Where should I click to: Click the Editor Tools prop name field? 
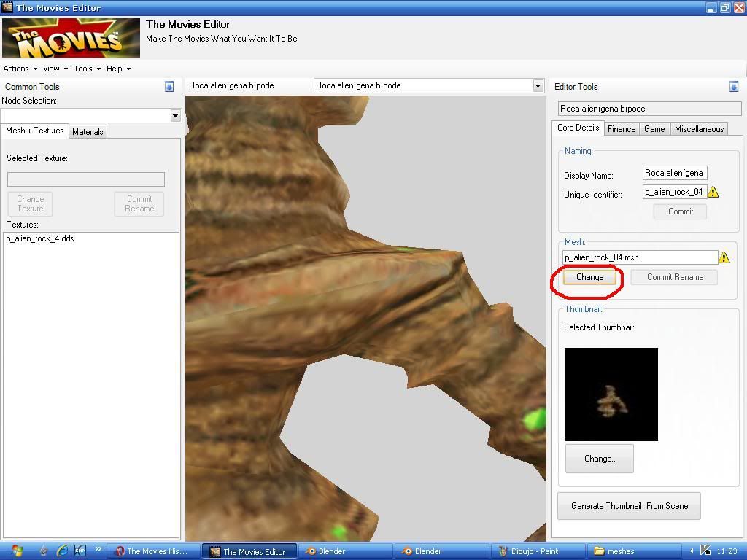pos(650,109)
